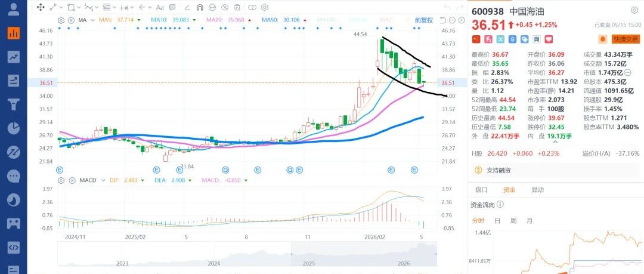Screen dimensions: 644x274
Task: Expand the quote details chevron below 外盘
Action: pos(555,141)
